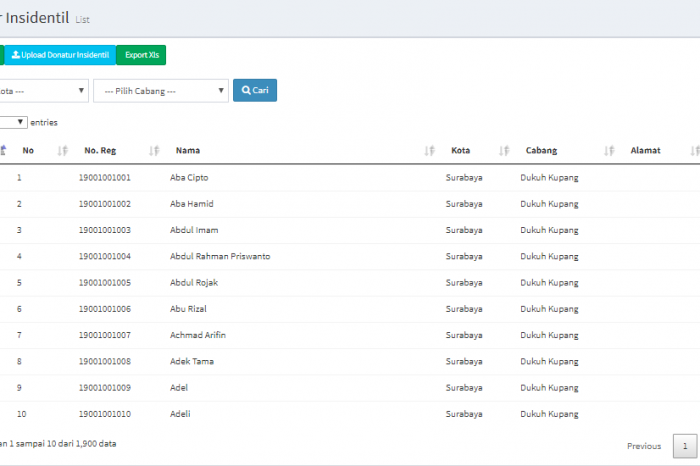
Task: Click Surabaya in Aba Cipto's row
Action: (464, 178)
